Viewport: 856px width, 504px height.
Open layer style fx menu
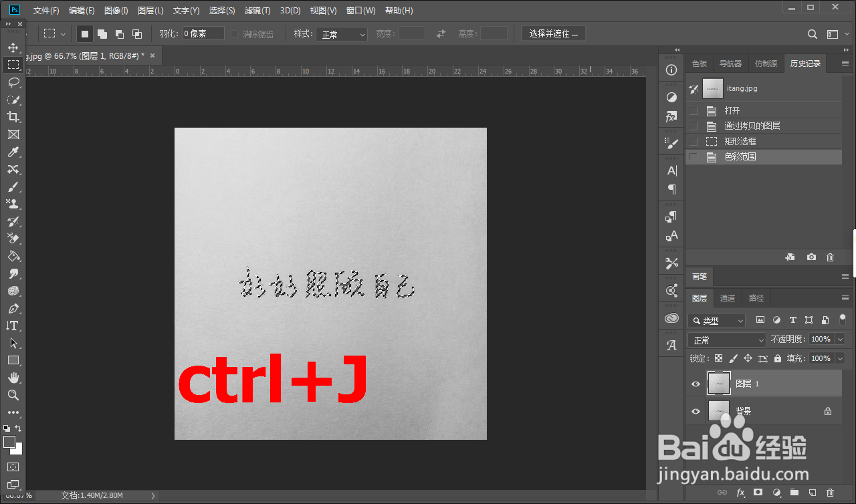(740, 493)
